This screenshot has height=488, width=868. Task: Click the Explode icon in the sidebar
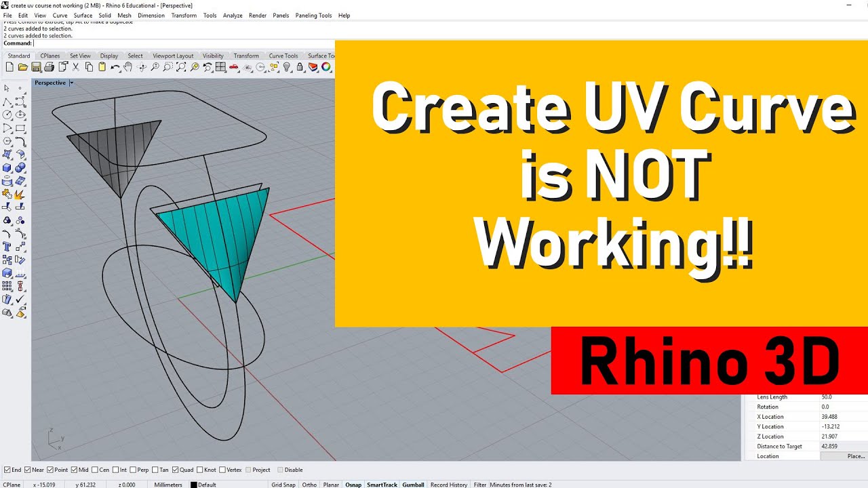click(20, 194)
